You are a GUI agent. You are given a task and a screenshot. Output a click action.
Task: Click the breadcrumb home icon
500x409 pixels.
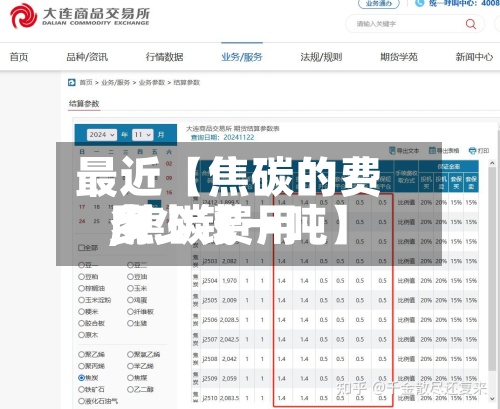coord(72,82)
